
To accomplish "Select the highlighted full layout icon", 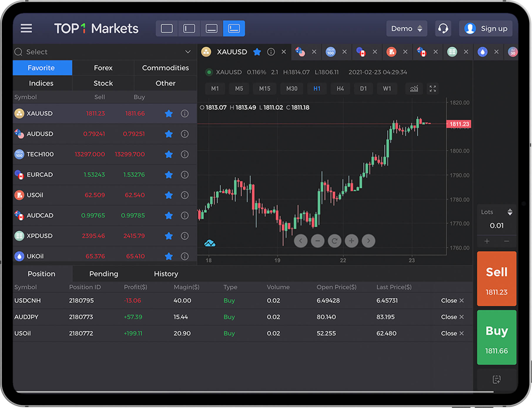I will click(x=234, y=28).
